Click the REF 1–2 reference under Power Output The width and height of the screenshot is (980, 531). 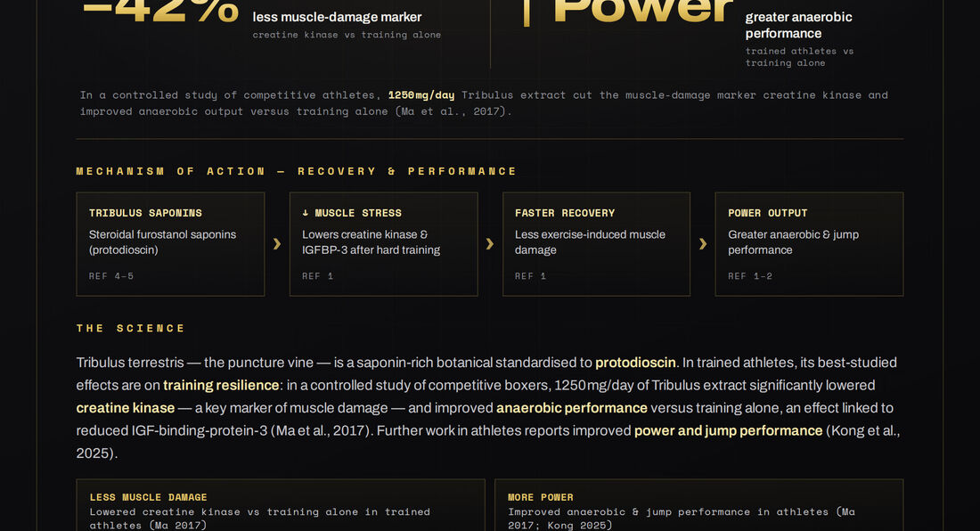(750, 276)
